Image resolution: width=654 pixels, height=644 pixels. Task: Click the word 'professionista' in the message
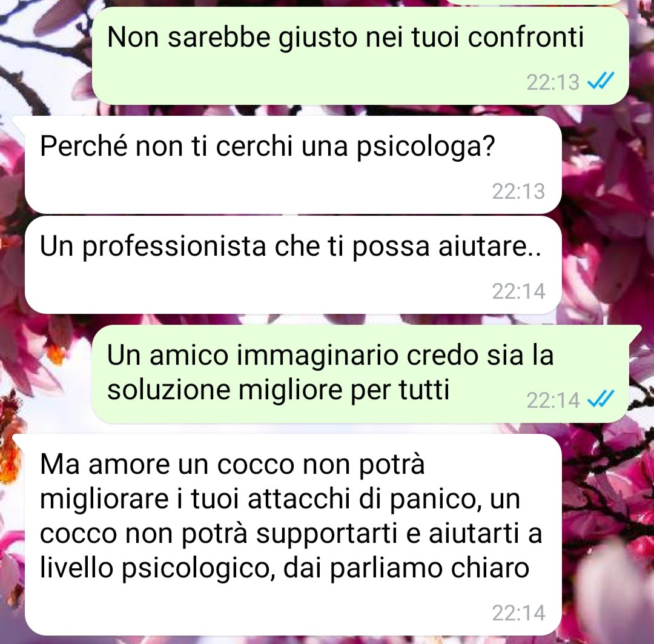(x=174, y=247)
